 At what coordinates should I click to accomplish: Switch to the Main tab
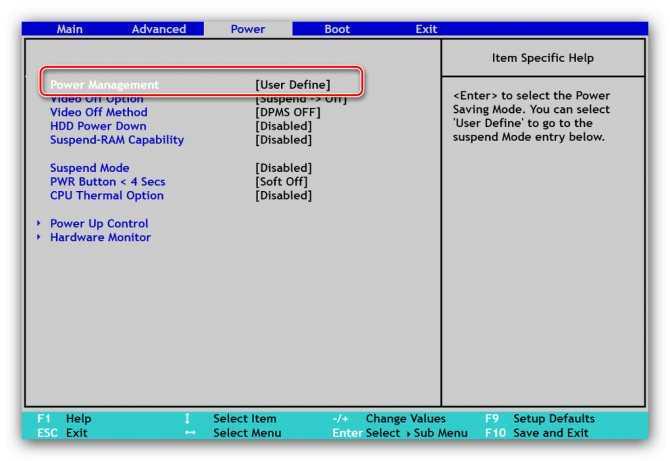[70, 29]
